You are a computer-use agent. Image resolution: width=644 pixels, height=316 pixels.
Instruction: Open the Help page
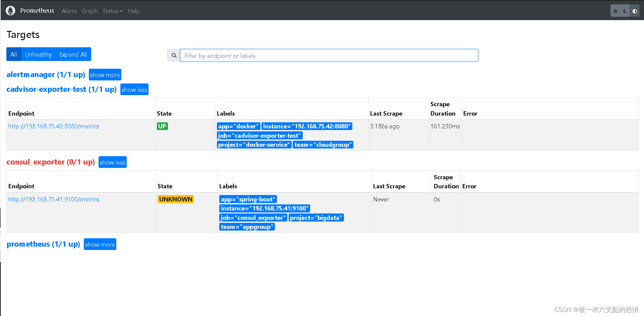(133, 11)
